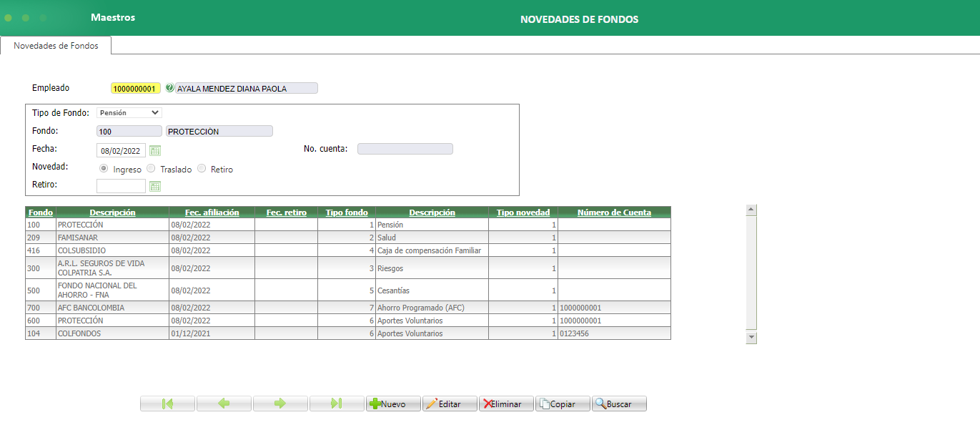This screenshot has width=980, height=425.
Task: Click the first-record navigation arrow
Action: coord(167,403)
